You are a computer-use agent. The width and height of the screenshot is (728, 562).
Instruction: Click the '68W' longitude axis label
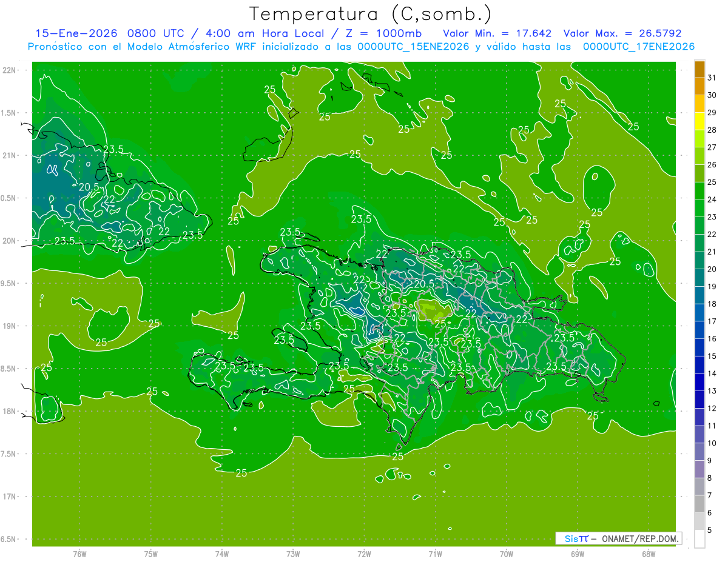click(649, 554)
